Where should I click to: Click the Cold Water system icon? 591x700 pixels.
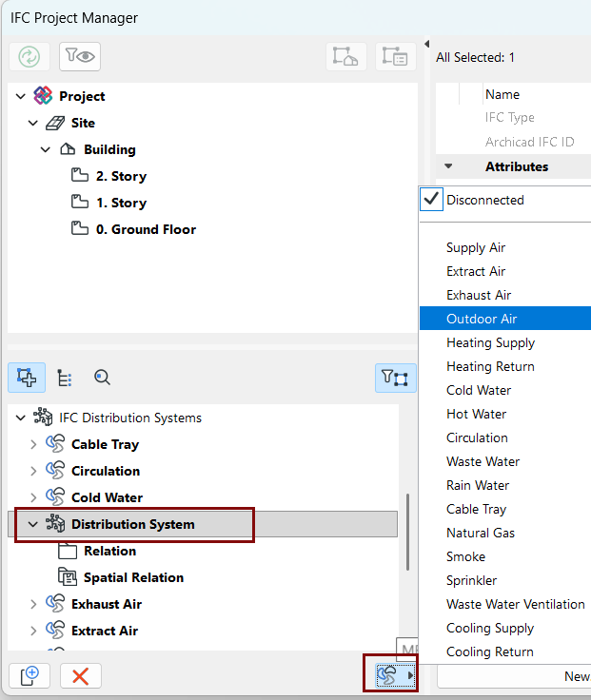(x=55, y=496)
